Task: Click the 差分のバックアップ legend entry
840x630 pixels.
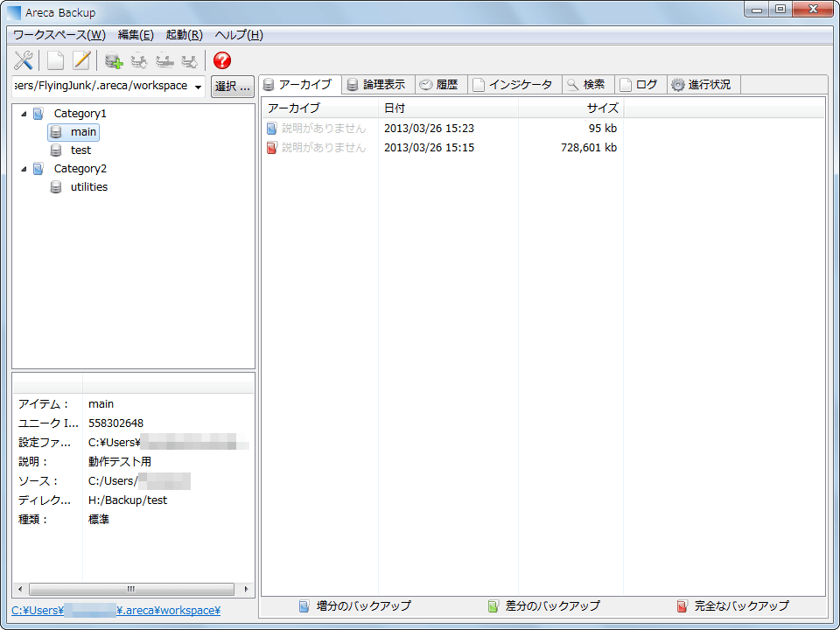Action: coord(543,605)
